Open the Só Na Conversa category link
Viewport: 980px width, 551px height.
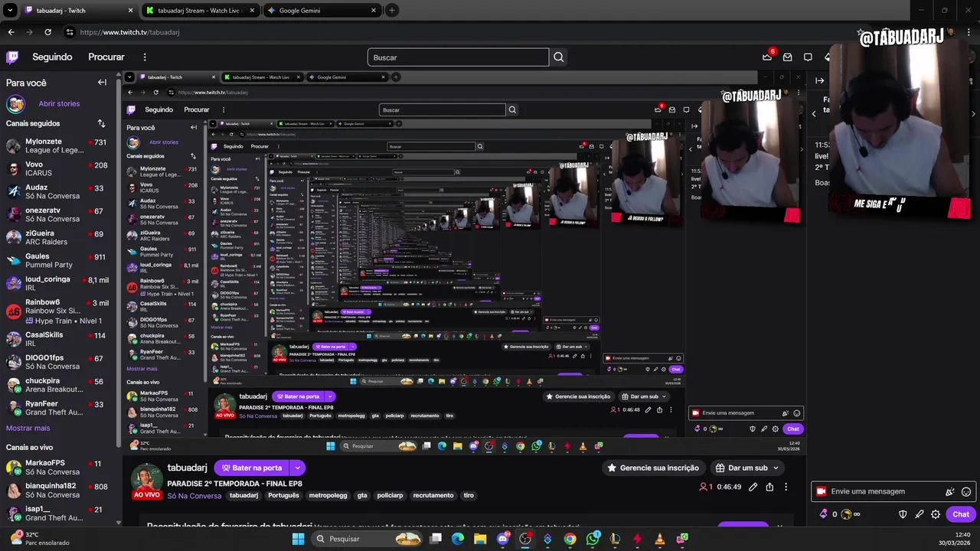[194, 496]
